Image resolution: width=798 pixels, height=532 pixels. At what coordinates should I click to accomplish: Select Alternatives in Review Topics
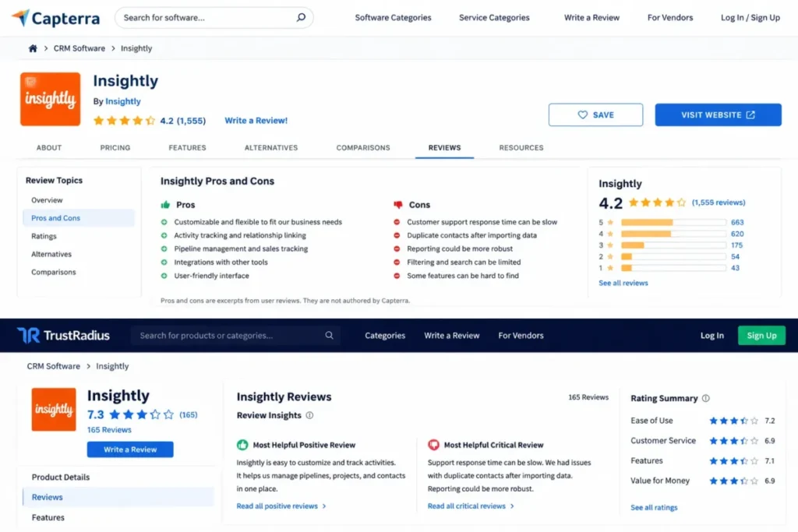pos(51,254)
